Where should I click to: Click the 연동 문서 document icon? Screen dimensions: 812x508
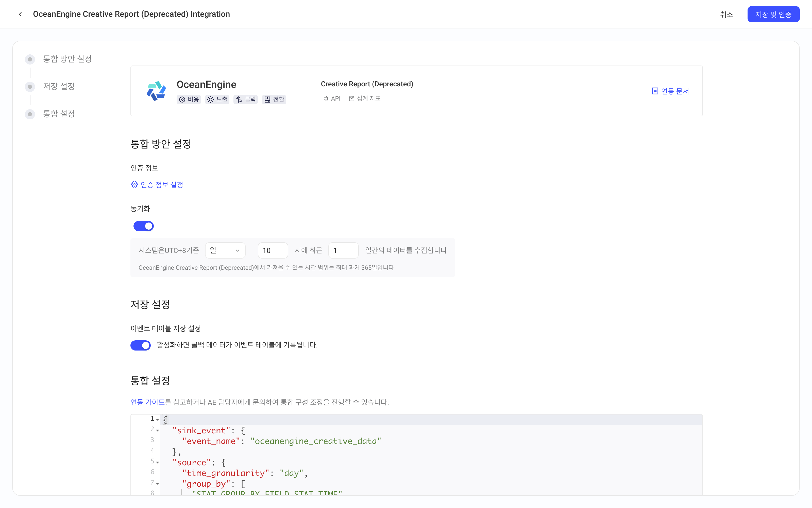click(655, 91)
